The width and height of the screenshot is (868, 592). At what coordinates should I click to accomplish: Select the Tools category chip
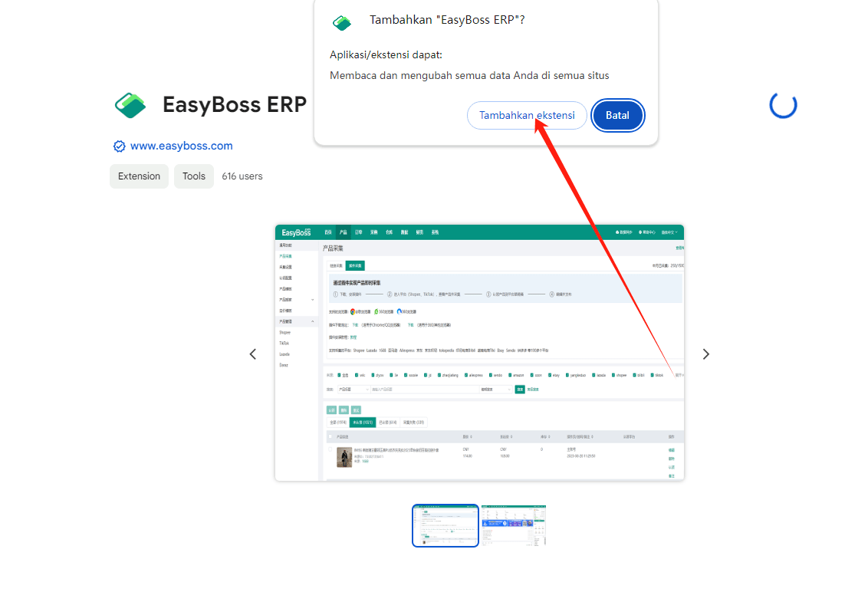point(194,176)
